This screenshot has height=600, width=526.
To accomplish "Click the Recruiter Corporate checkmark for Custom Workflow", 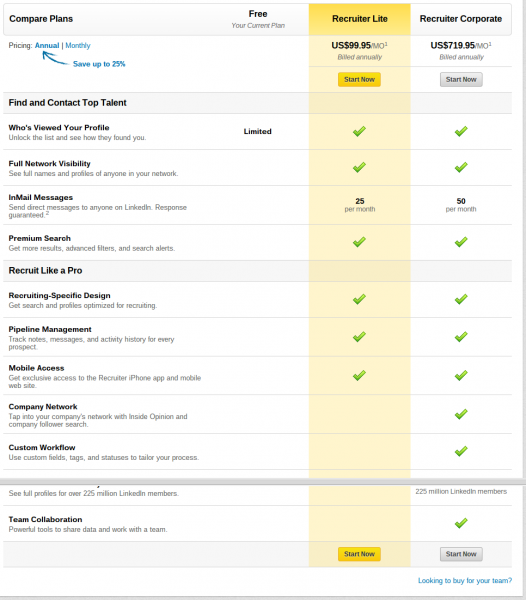I will [x=461, y=451].
